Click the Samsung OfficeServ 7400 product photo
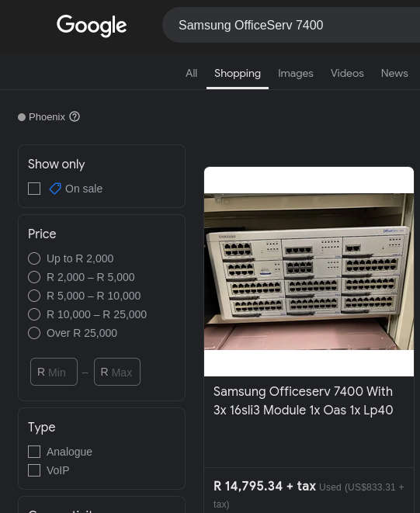420x513 pixels. (309, 272)
